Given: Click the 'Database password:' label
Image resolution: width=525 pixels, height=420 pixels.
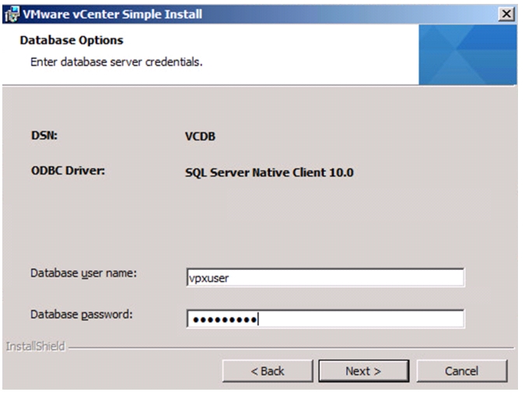Looking at the screenshot, I should point(82,314).
